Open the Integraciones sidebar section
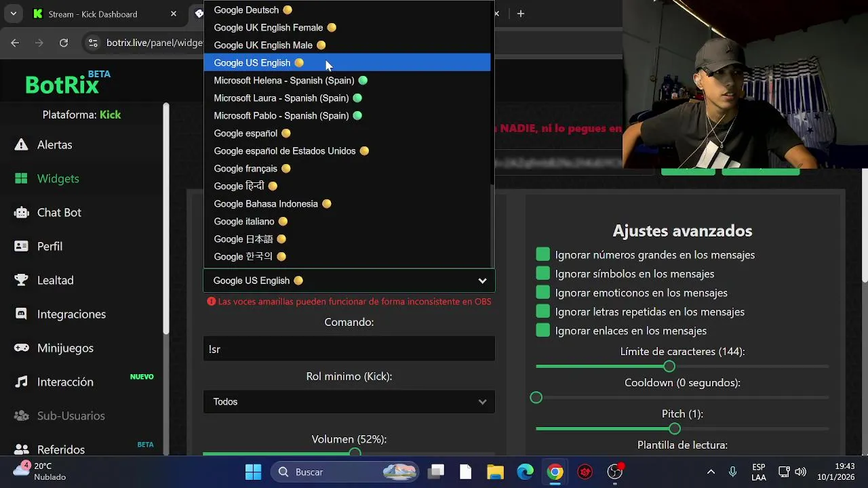Screen dimensions: 868x488 [71, 314]
